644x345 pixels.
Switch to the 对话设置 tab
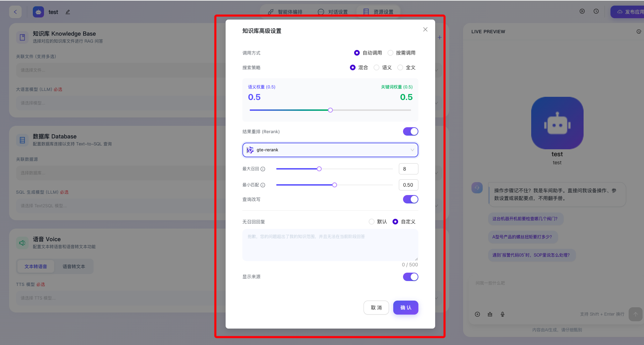333,12
